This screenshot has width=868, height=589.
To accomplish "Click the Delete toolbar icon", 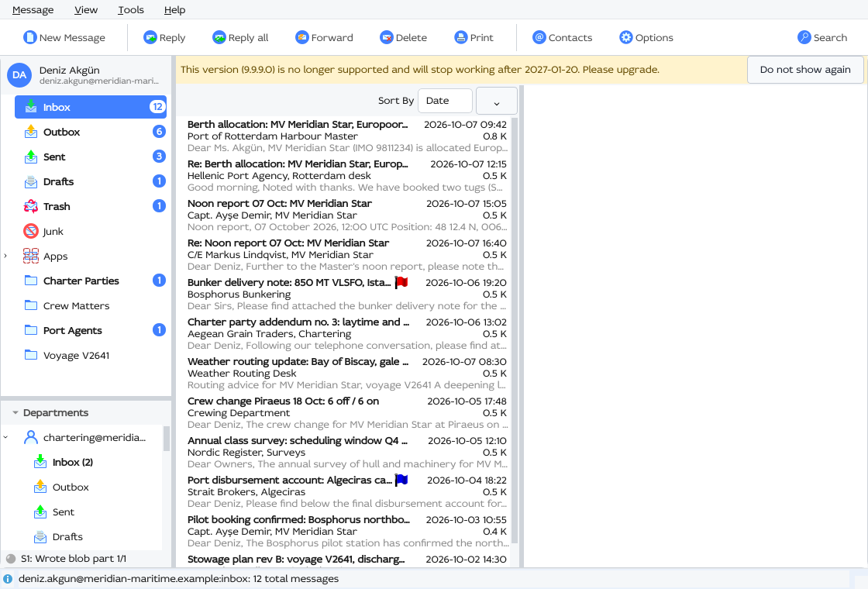I will [x=387, y=37].
